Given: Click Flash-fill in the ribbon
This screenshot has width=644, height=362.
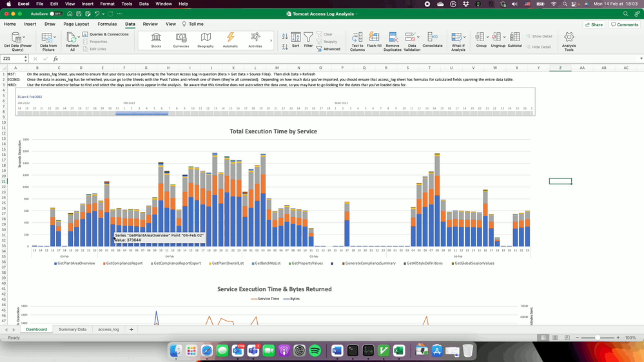Looking at the screenshot, I should coord(374,40).
